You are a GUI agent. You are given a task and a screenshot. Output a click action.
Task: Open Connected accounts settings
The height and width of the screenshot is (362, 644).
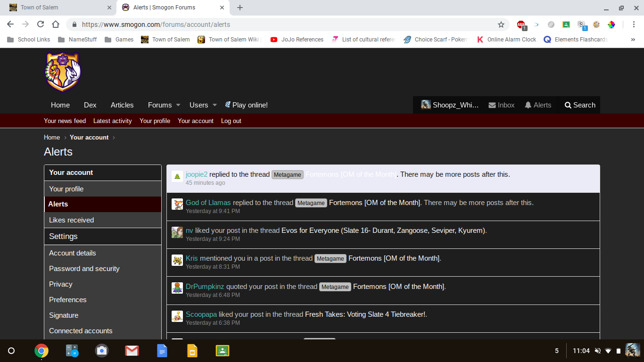click(x=103, y=331)
